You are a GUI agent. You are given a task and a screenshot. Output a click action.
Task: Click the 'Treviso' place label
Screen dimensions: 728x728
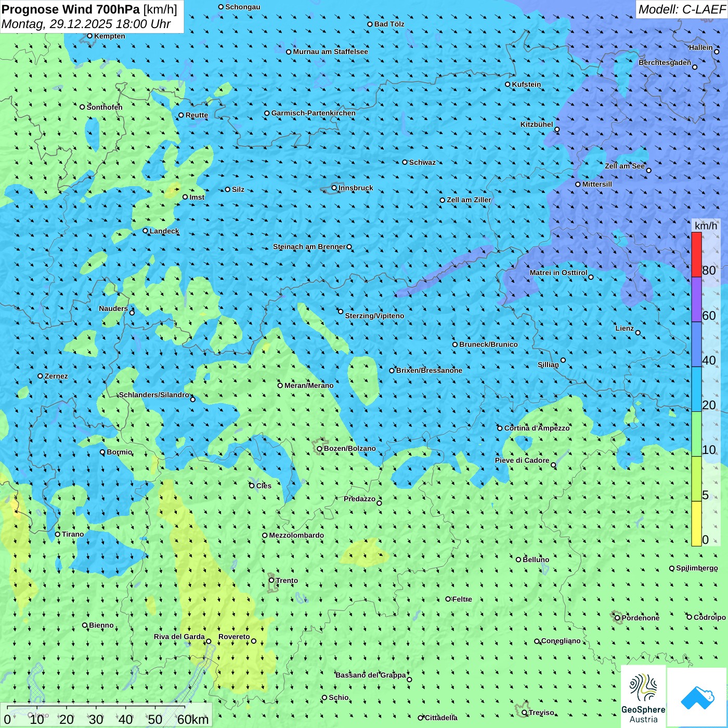pos(541,712)
